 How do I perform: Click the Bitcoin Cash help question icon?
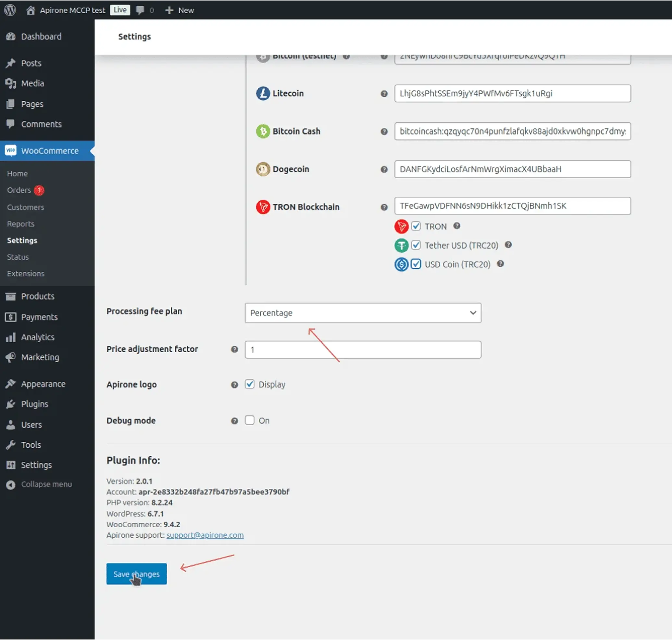[x=384, y=132]
